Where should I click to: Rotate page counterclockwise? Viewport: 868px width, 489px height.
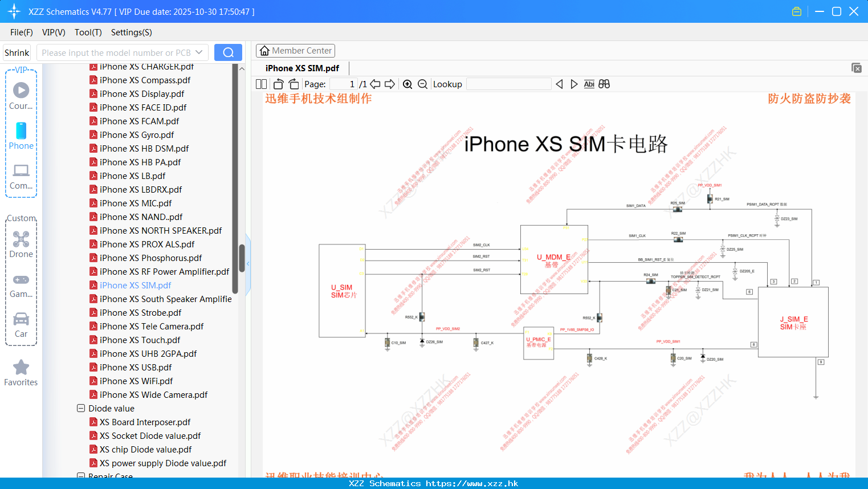(278, 84)
